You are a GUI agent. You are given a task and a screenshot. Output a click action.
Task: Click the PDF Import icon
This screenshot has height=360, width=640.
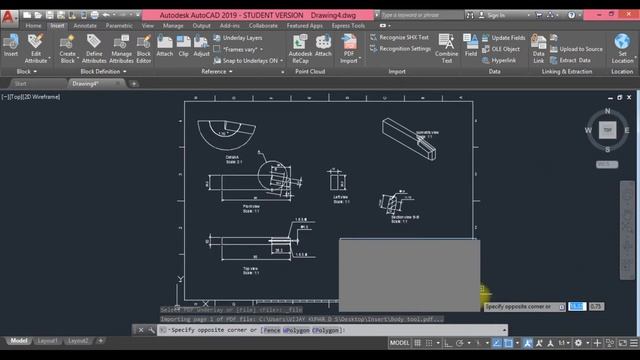point(349,42)
